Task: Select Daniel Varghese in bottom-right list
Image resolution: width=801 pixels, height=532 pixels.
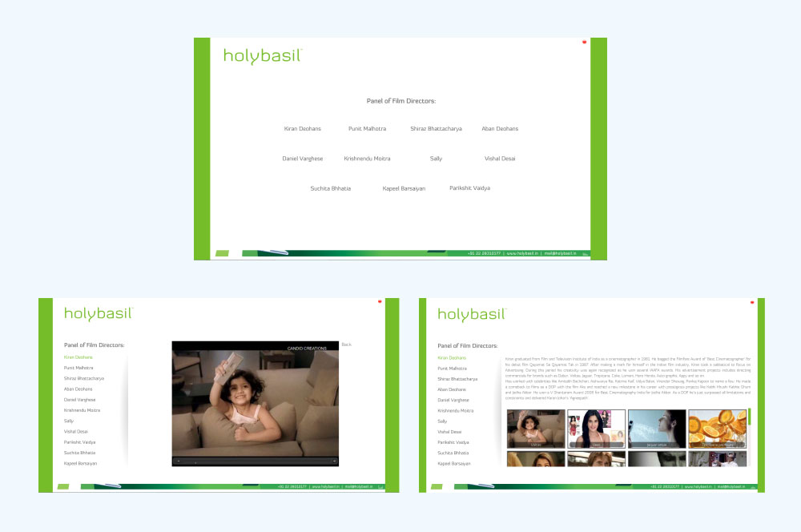Action: click(x=453, y=400)
